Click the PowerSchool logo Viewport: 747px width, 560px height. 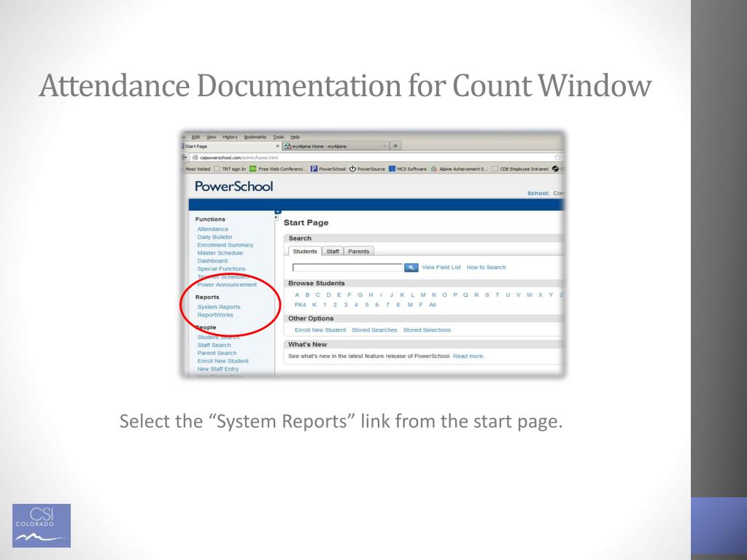pyautogui.click(x=234, y=186)
